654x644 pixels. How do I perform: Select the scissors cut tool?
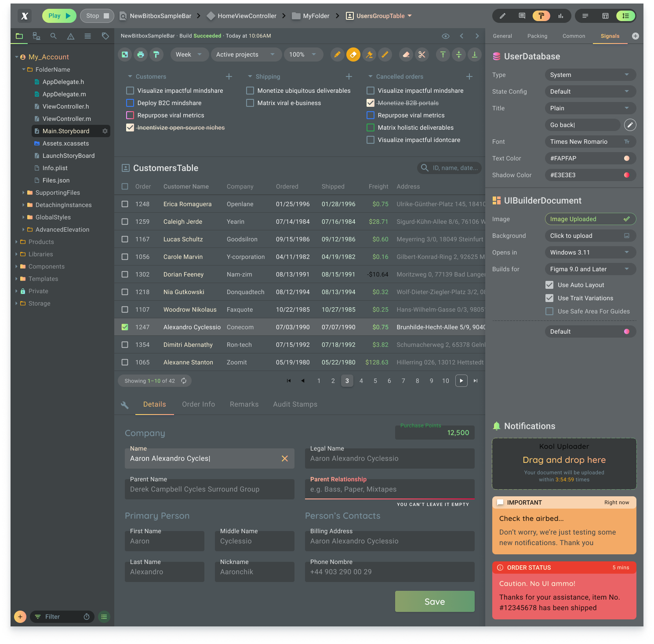click(422, 55)
